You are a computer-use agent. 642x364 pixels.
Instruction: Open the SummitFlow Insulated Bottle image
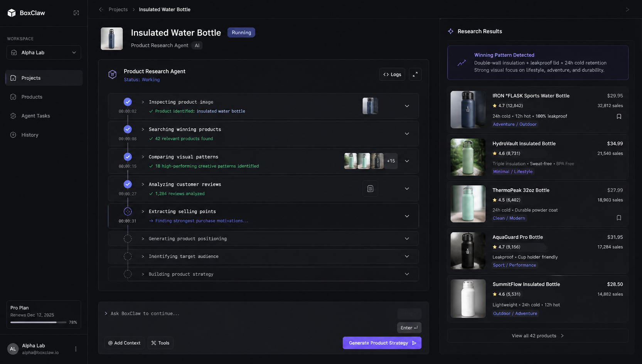(468, 298)
